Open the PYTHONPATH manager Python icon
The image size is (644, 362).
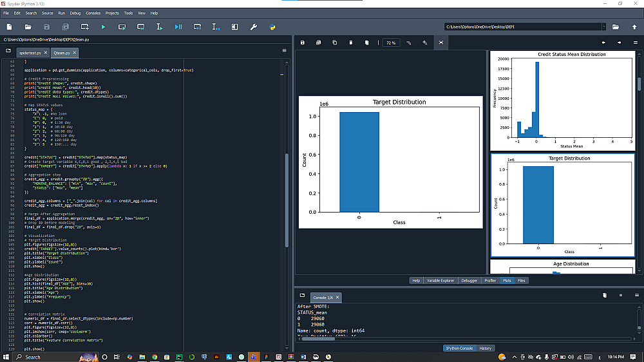(x=272, y=27)
